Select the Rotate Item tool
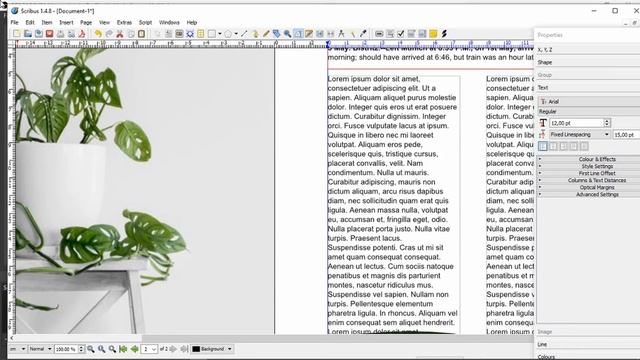640x360 pixels. (276, 33)
